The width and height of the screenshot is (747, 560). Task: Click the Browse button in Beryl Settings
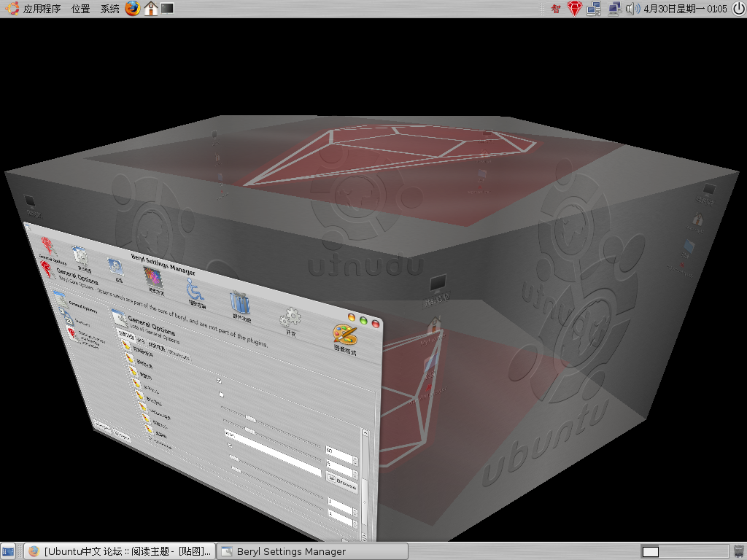(342, 482)
